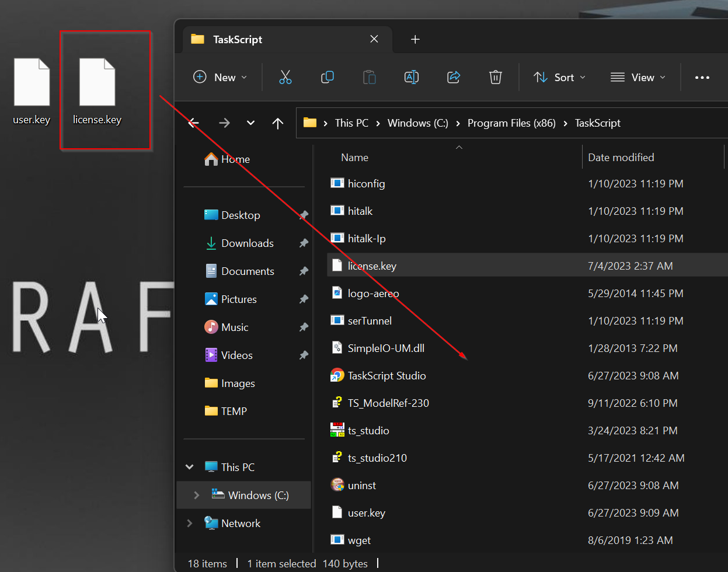This screenshot has width=728, height=572.
Task: Click the hitalk file icon
Action: pos(337,211)
